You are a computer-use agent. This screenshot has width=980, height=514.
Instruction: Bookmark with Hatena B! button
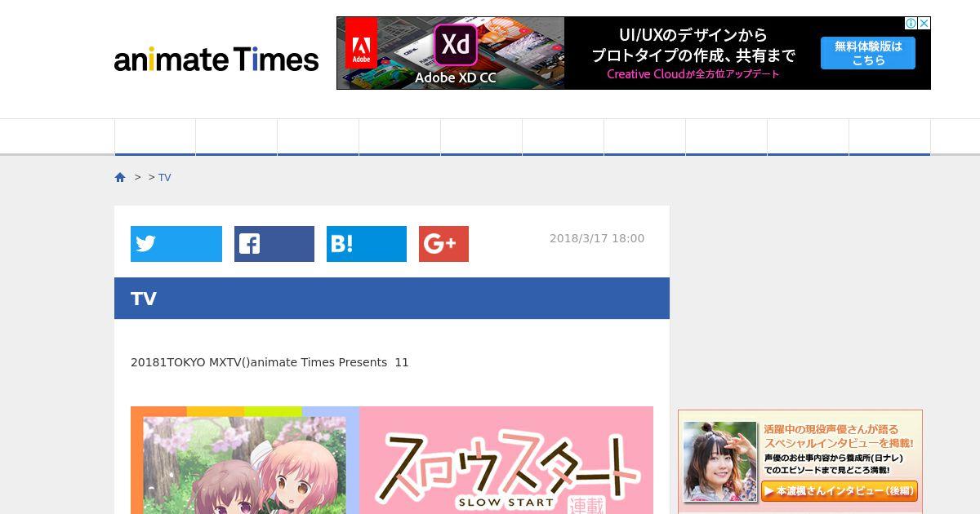(x=367, y=244)
